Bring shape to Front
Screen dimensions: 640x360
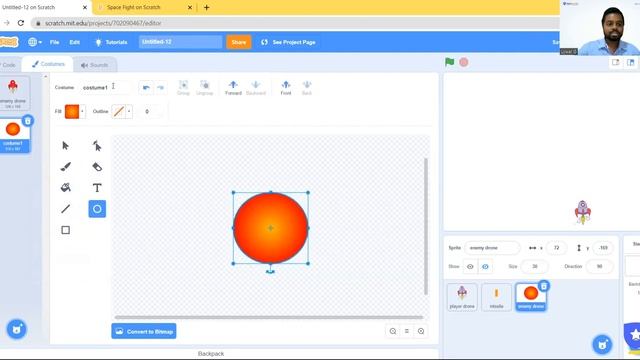tap(286, 87)
